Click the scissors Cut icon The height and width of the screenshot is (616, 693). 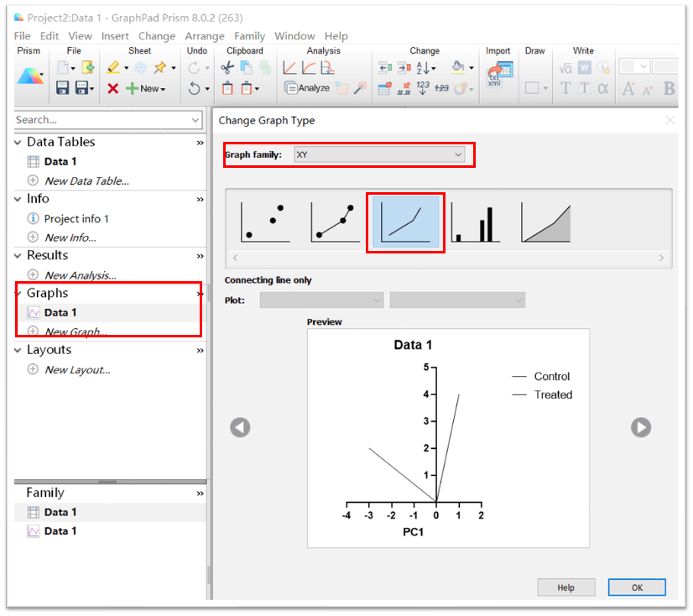227,68
